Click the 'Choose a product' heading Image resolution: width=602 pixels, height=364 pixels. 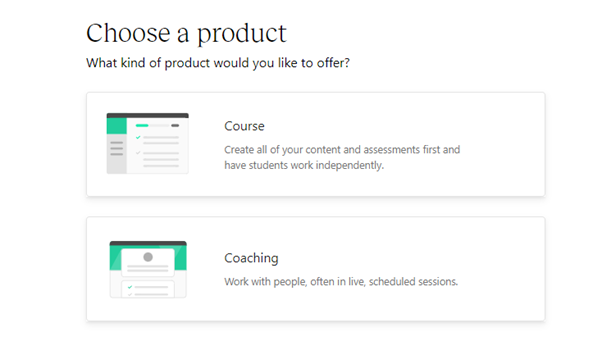click(x=186, y=33)
